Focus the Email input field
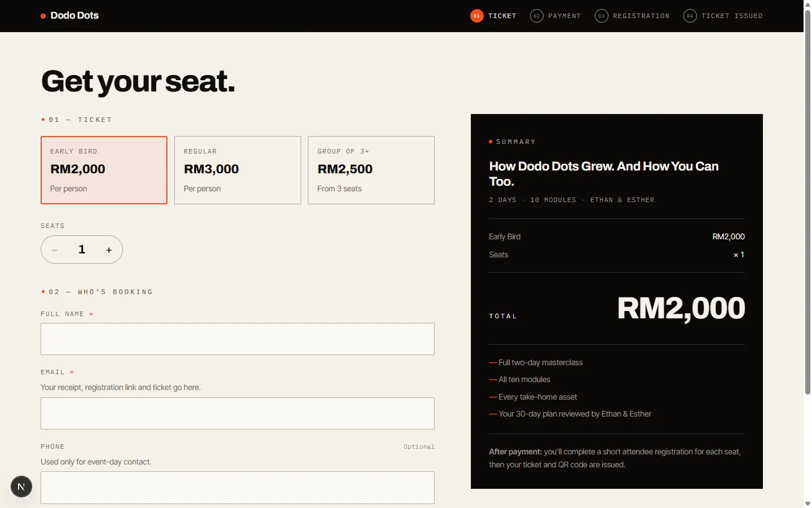812x508 pixels. click(x=237, y=413)
